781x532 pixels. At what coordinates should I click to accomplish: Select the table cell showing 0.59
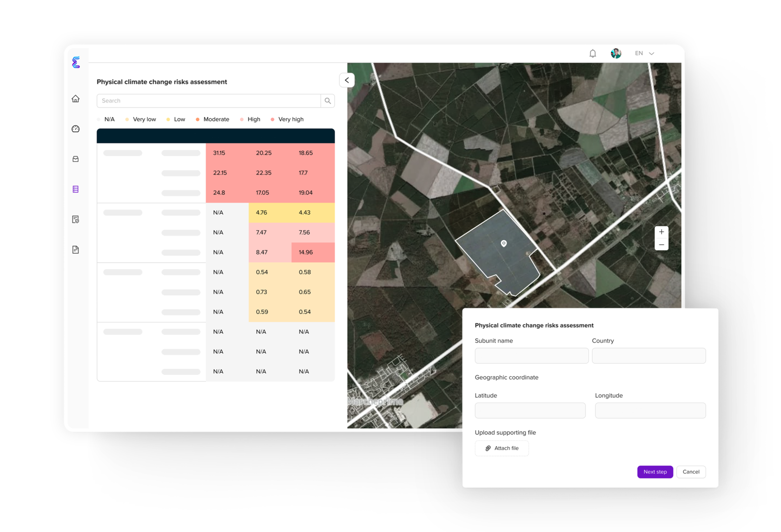(270, 312)
